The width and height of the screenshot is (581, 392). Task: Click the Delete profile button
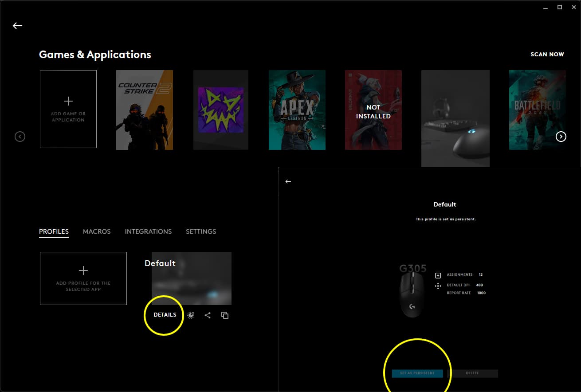pyautogui.click(x=472, y=373)
